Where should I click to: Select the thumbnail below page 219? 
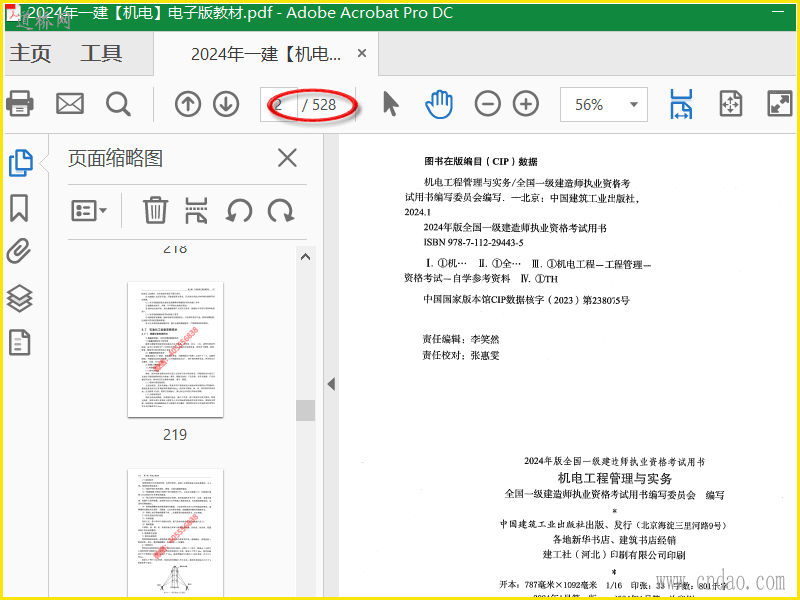tap(176, 533)
